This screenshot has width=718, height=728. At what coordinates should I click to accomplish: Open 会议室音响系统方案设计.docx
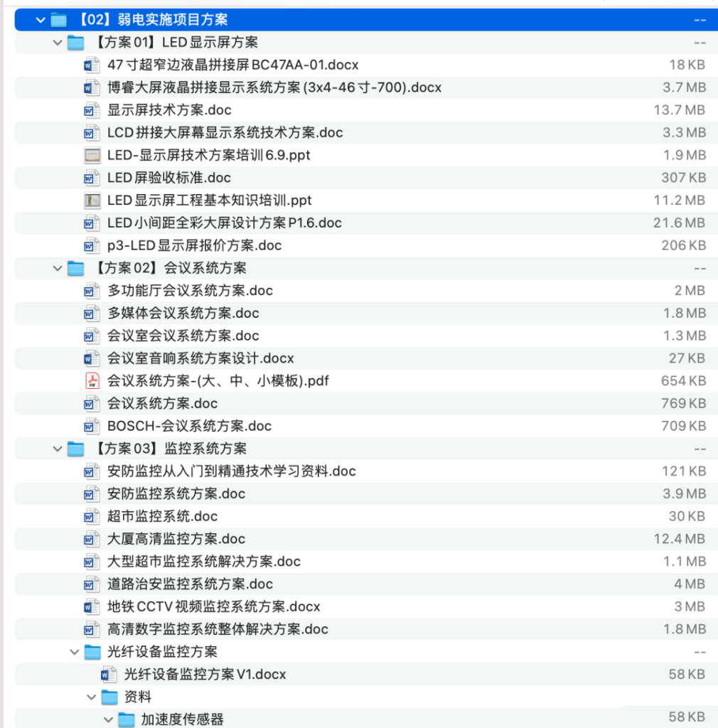tap(213, 358)
